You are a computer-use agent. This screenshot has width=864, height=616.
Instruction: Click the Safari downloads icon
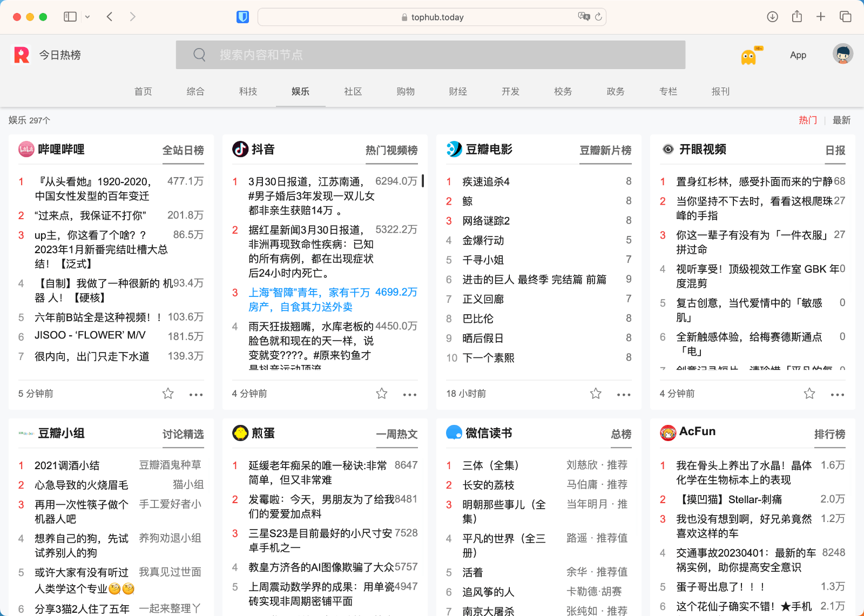coord(772,17)
